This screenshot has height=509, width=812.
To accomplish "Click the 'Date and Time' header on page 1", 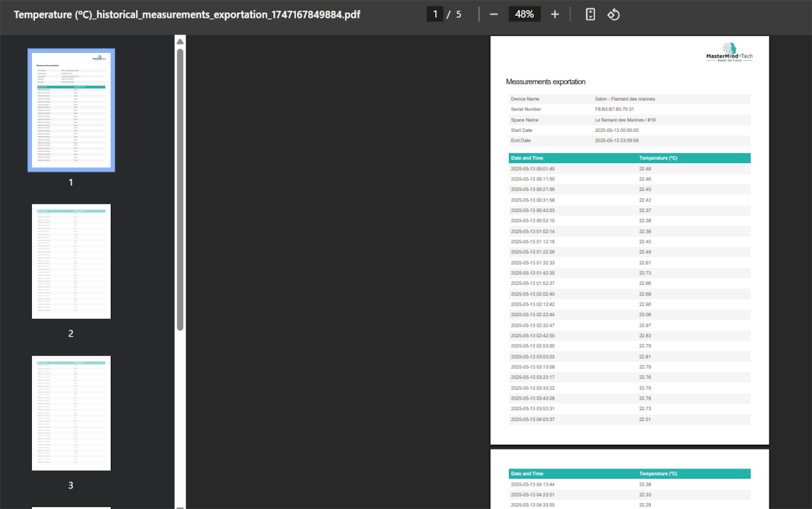I will coord(527,158).
